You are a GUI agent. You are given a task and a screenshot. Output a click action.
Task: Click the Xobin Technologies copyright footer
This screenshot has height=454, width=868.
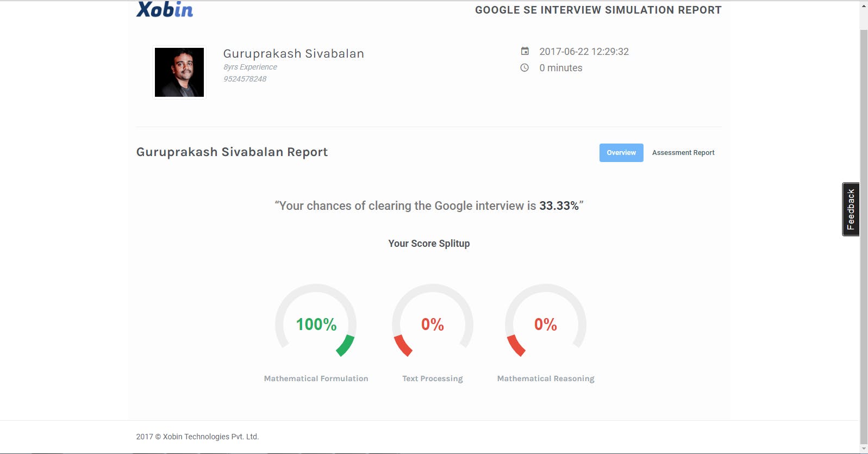click(197, 437)
